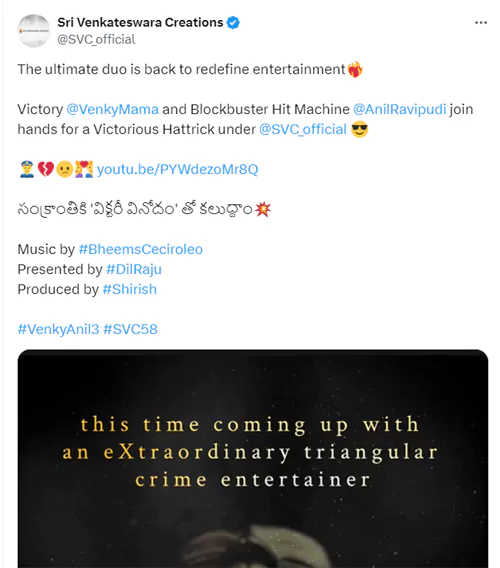Click the heart on fire emoji
The image size is (500, 568).
coord(355,70)
